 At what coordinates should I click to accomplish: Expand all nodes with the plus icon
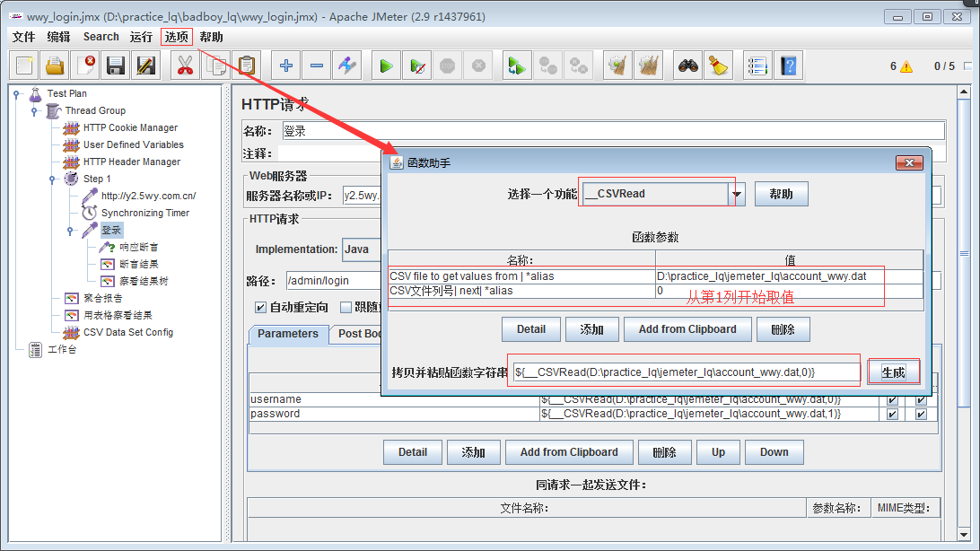click(286, 66)
